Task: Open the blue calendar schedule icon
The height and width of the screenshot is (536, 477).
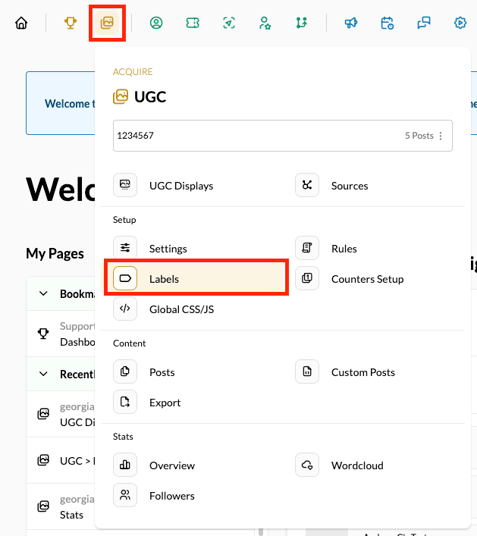Action: [x=387, y=23]
